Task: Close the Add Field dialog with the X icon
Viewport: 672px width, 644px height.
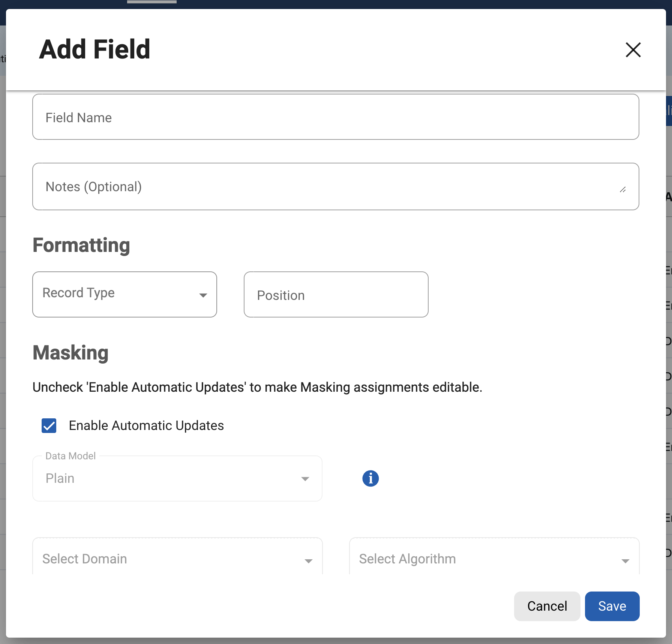Action: 633,50
